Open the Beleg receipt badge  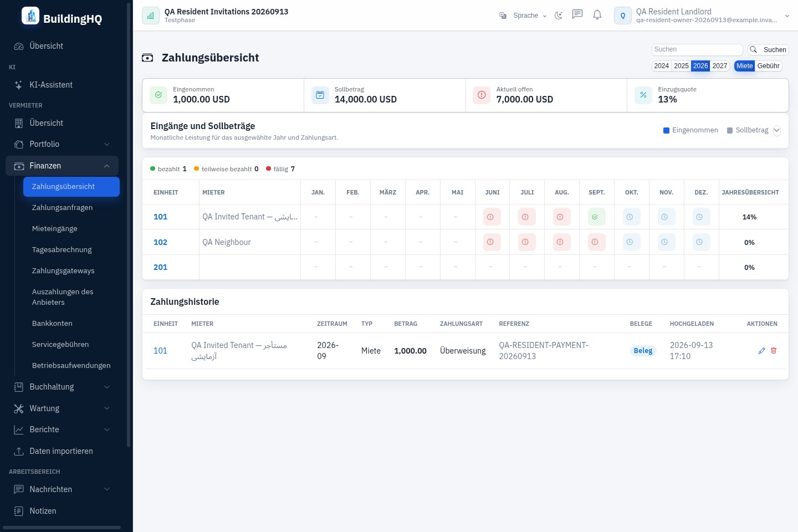point(643,351)
